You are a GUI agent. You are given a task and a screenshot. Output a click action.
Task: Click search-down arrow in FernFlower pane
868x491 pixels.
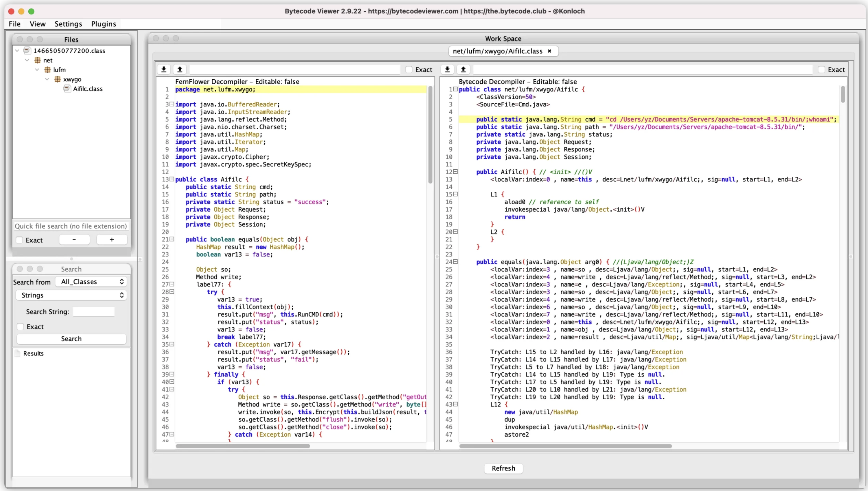coord(164,69)
